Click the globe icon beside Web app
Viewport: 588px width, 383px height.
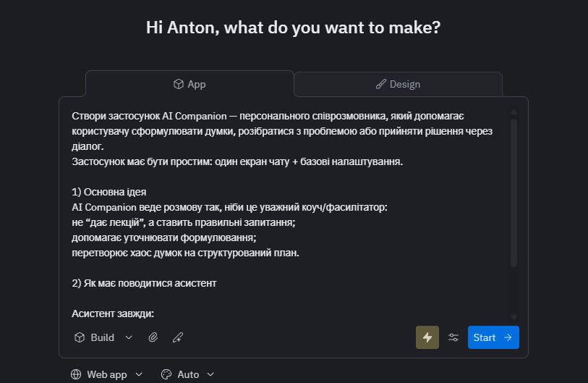tap(76, 374)
